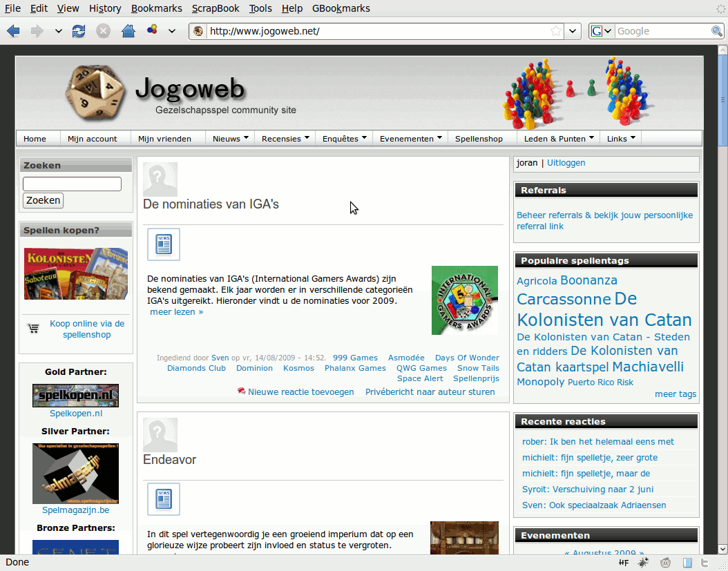Log out via the Uitloggen link
This screenshot has width=728, height=571.
click(x=566, y=163)
